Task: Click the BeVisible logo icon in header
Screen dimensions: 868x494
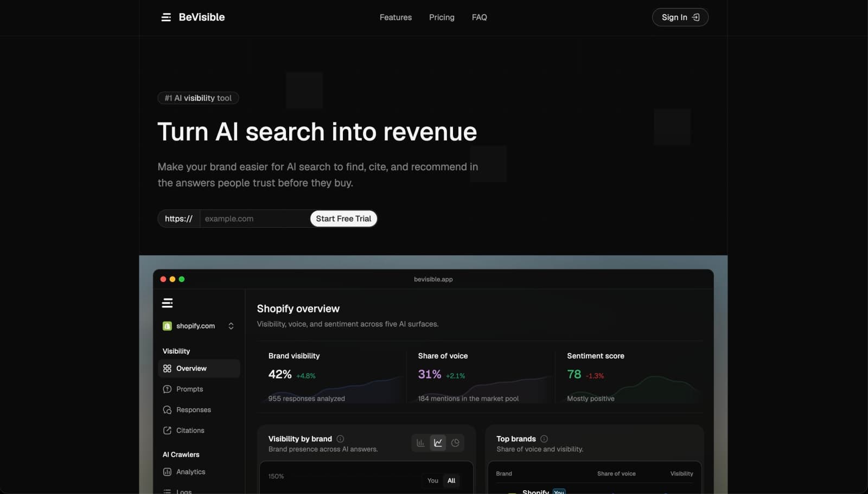Action: click(166, 17)
